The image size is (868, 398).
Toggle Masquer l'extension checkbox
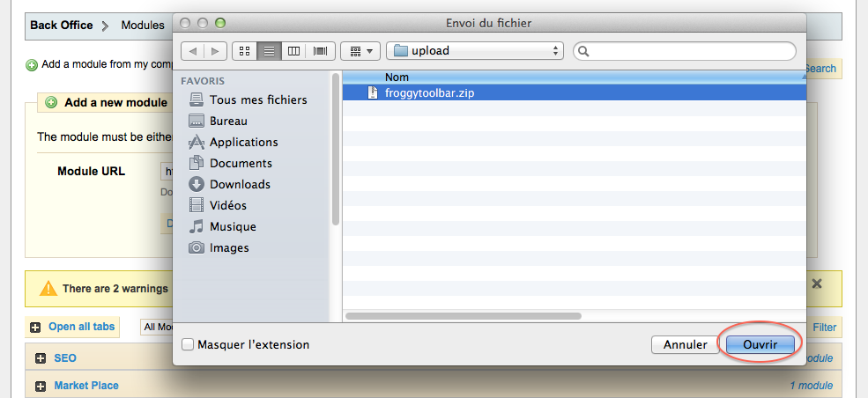(188, 344)
